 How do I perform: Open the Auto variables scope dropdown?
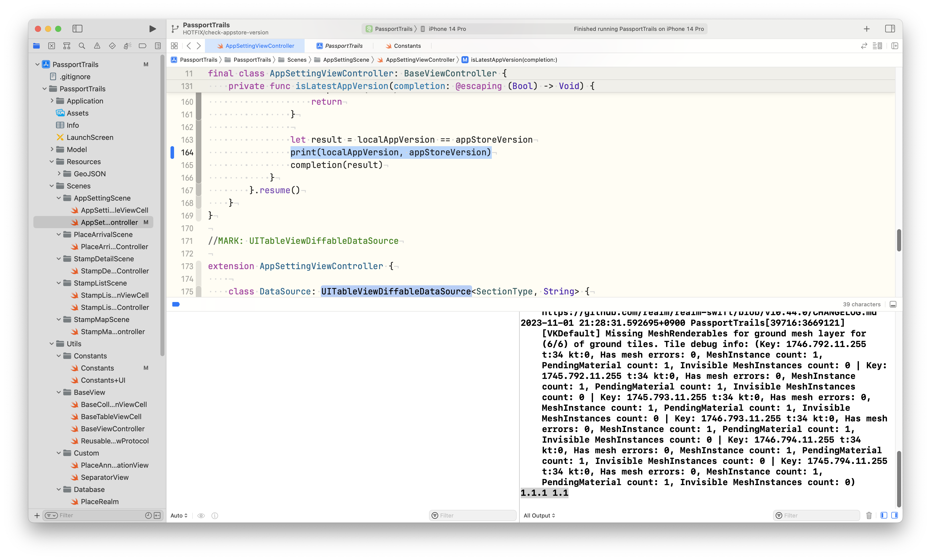179,515
